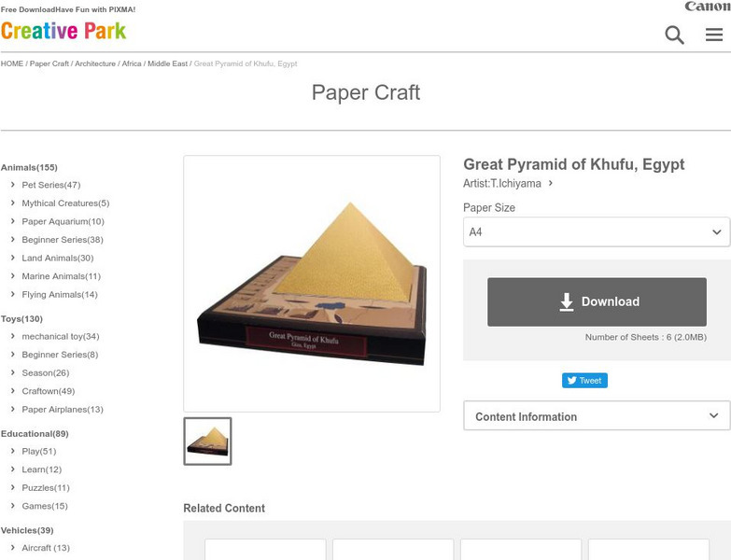Open the hamburger menu icon
Screen dimensions: 731x560
(714, 35)
